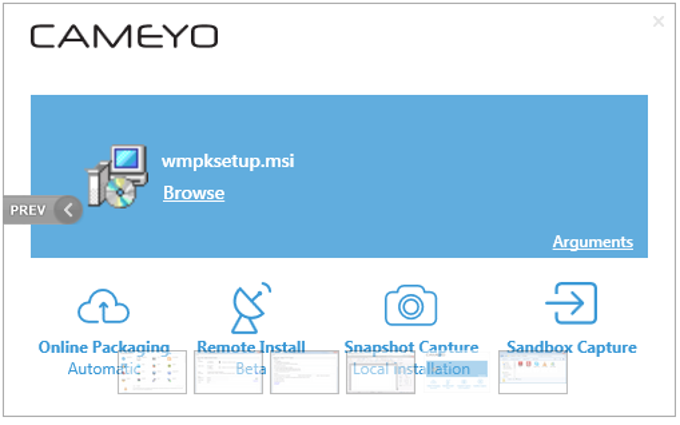Click the Remote Install label
The width and height of the screenshot is (680, 425).
point(251,347)
